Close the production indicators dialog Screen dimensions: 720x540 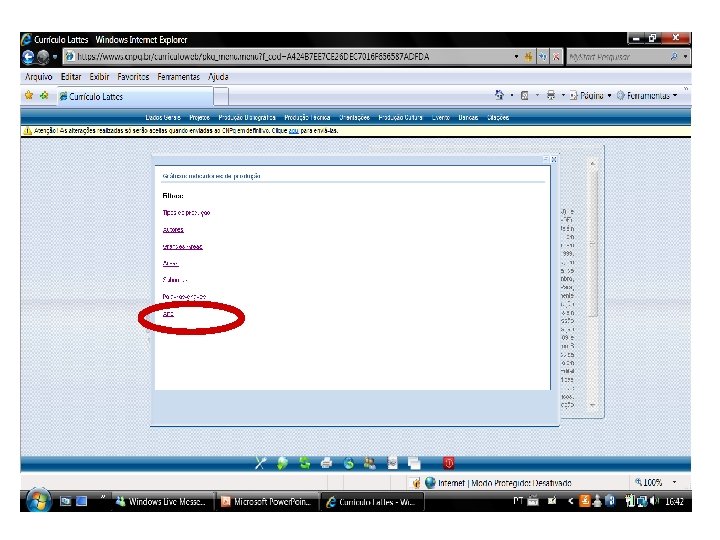554,159
